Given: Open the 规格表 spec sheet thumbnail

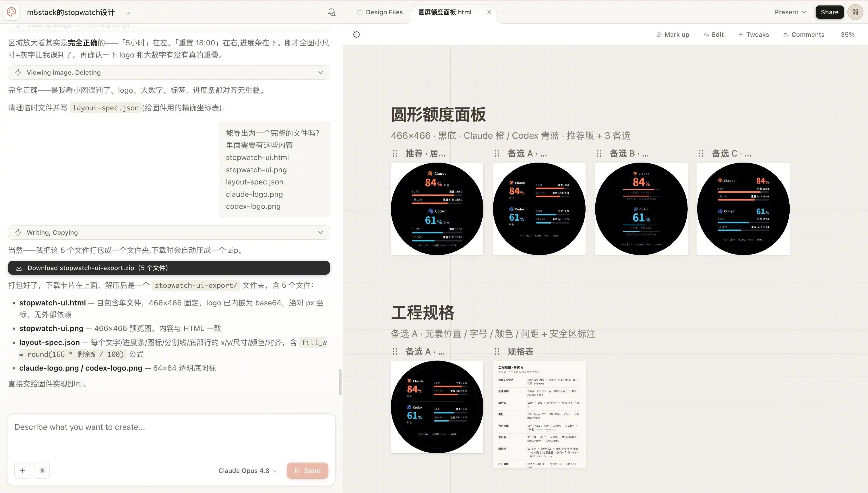Looking at the screenshot, I should (540, 415).
